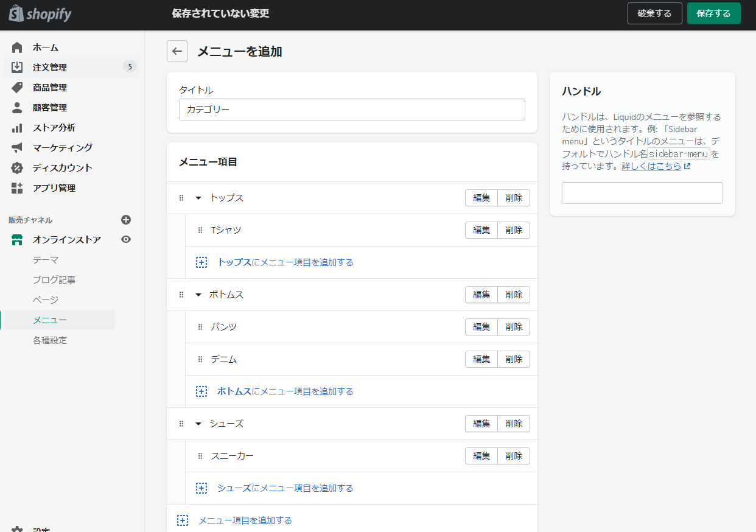
Task: Add a sales channel with plus icon
Action: [126, 220]
